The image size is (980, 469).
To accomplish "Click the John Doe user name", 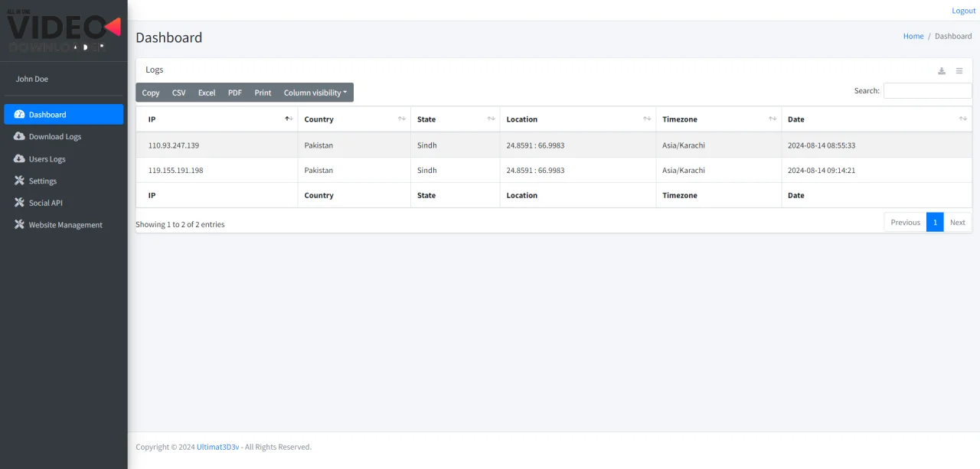I will (32, 79).
